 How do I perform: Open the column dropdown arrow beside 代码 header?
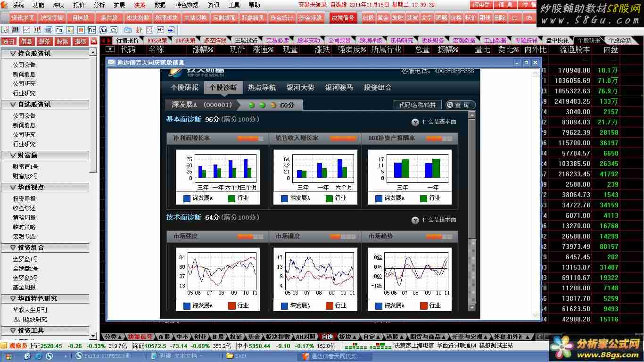[110, 49]
